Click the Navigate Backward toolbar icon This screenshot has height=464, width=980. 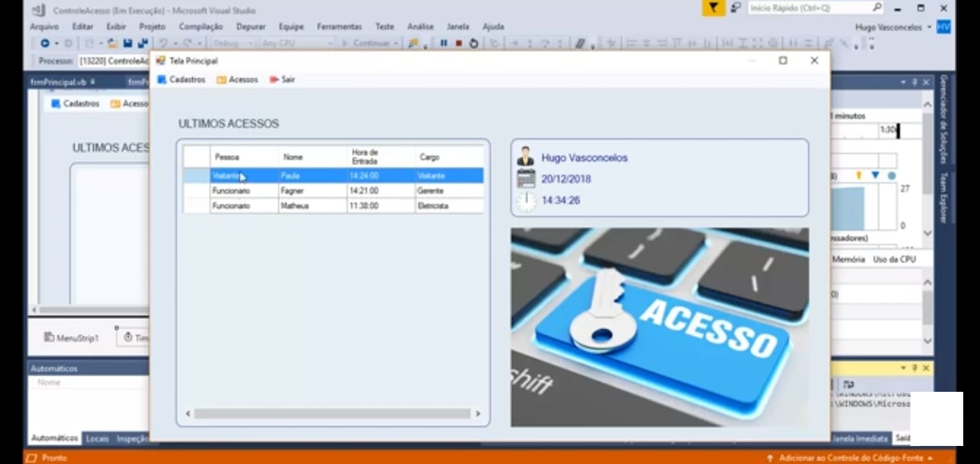click(x=44, y=43)
